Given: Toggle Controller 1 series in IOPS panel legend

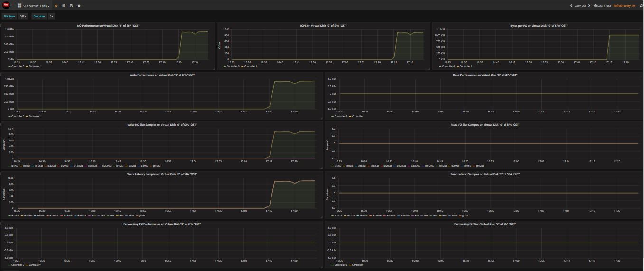Looking at the screenshot, I should 251,67.
